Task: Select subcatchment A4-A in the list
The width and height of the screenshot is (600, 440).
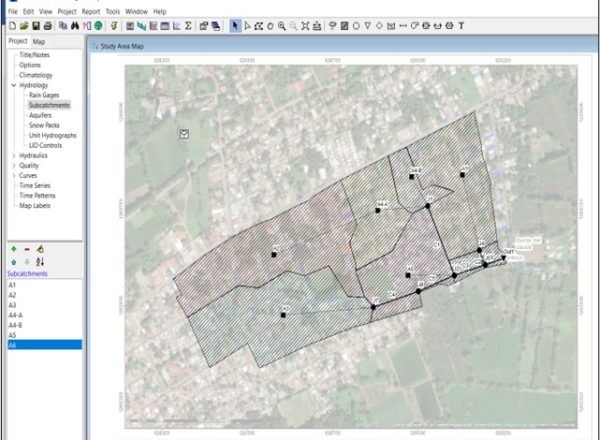Action: point(16,315)
